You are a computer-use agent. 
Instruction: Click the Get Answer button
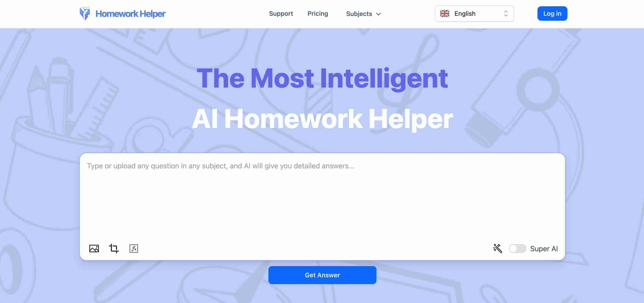coord(322,275)
